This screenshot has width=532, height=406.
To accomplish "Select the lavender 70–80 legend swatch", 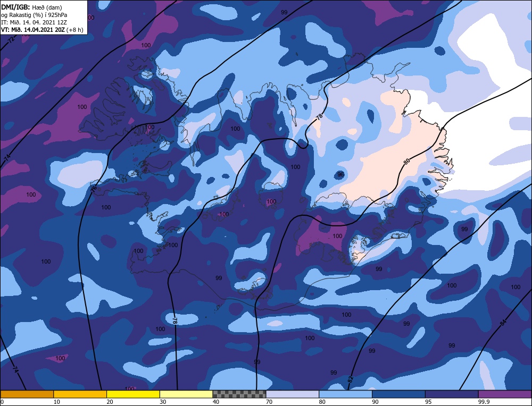I will (x=293, y=394).
